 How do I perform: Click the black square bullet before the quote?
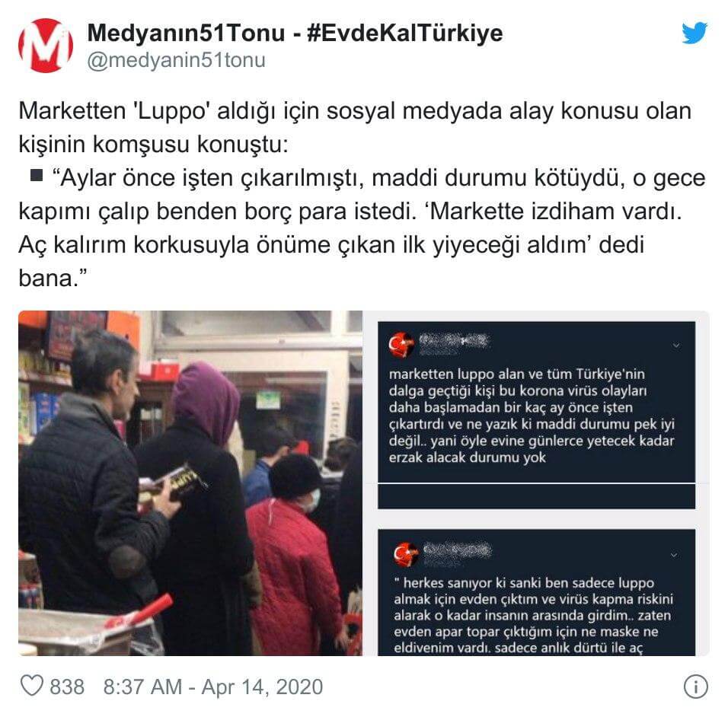point(37,175)
